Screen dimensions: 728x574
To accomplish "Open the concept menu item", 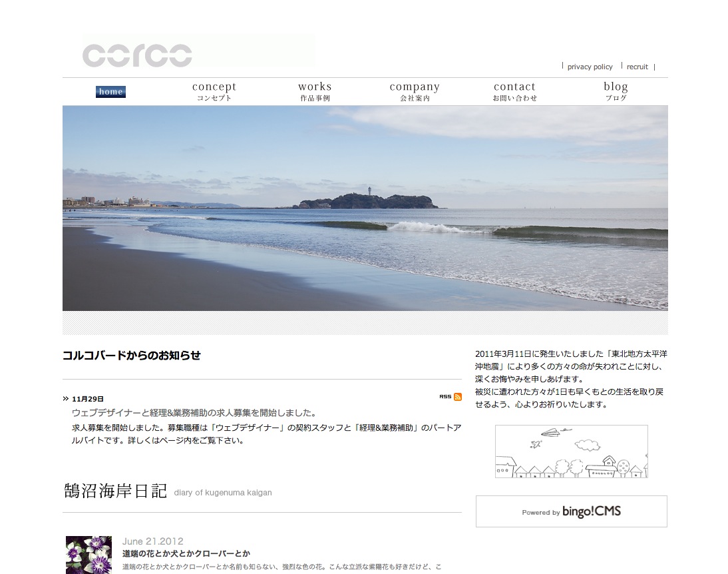I will (x=214, y=91).
